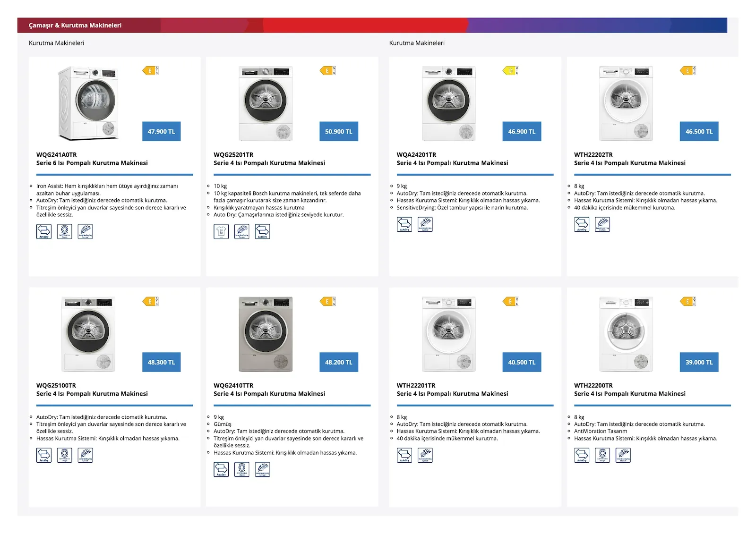The height and width of the screenshot is (534, 756).
Task: Click the energy label badge of WQA24201TR
Action: (x=510, y=70)
